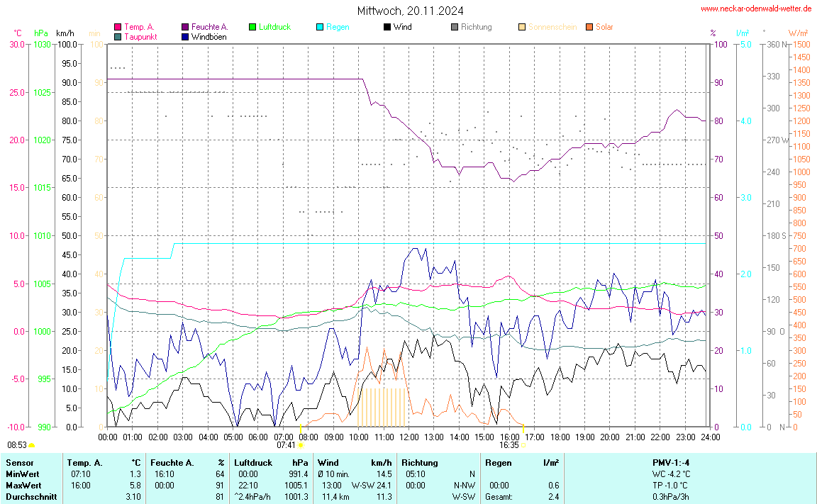Click the pink Temp. A. legend swatch
Image resolution: width=817 pixels, height=504 pixels.
coord(118,27)
